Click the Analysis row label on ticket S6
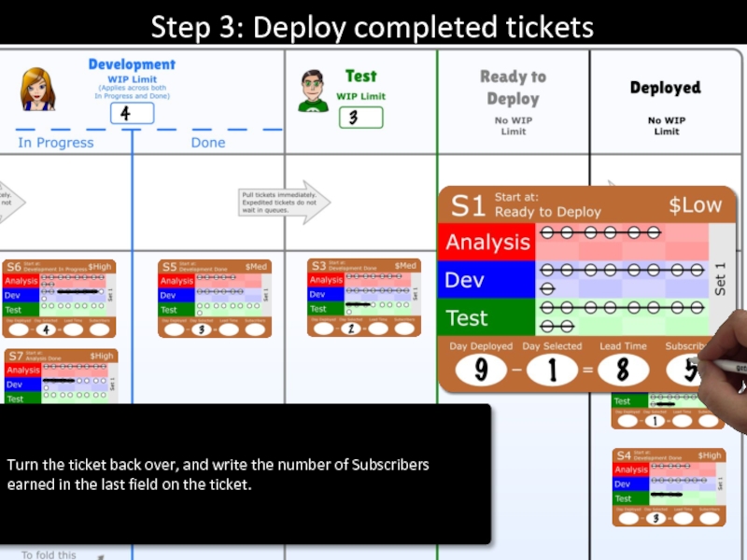The height and width of the screenshot is (560, 747). click(x=21, y=281)
